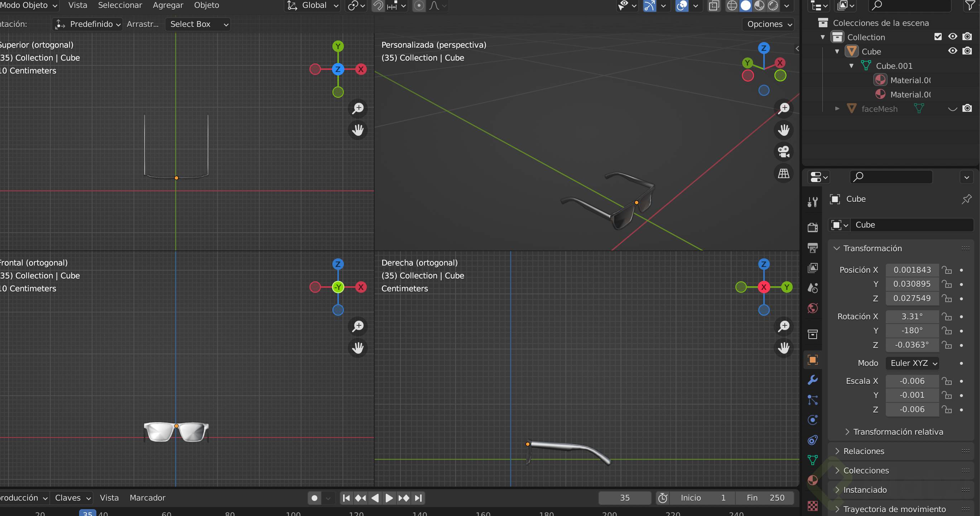Select material preview shading
The height and width of the screenshot is (516, 980).
pos(759,5)
